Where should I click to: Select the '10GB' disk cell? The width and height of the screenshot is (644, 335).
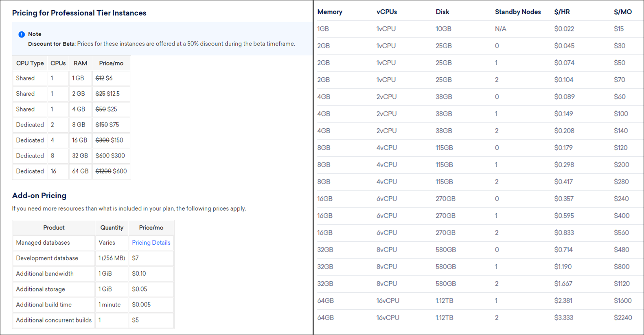coord(443,29)
